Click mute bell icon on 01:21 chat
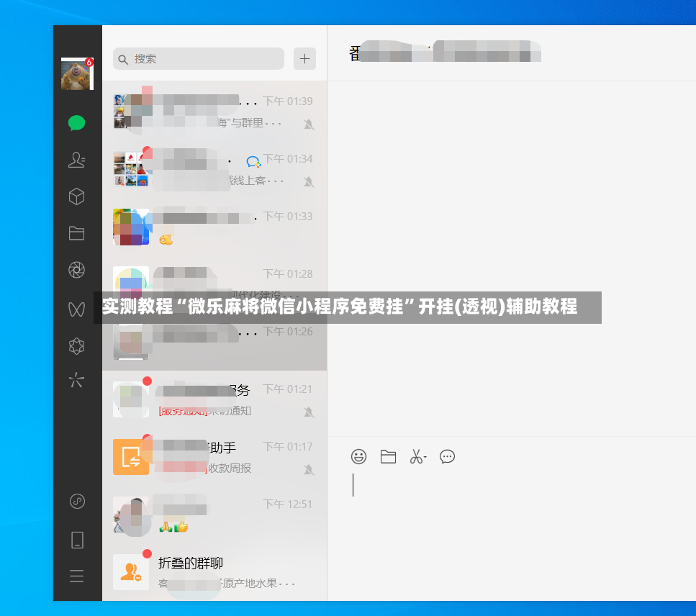696x616 pixels. tap(309, 412)
